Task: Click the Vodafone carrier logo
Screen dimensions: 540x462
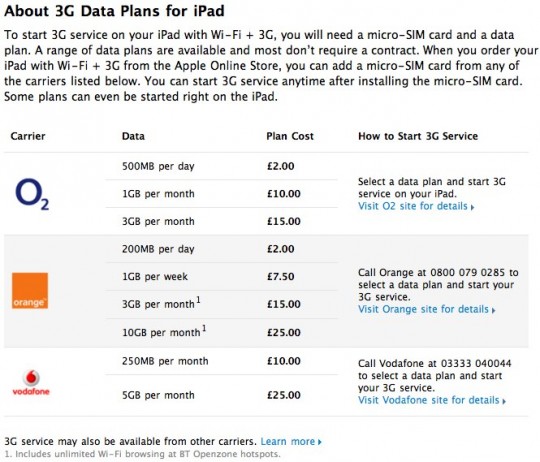Action: (31, 383)
